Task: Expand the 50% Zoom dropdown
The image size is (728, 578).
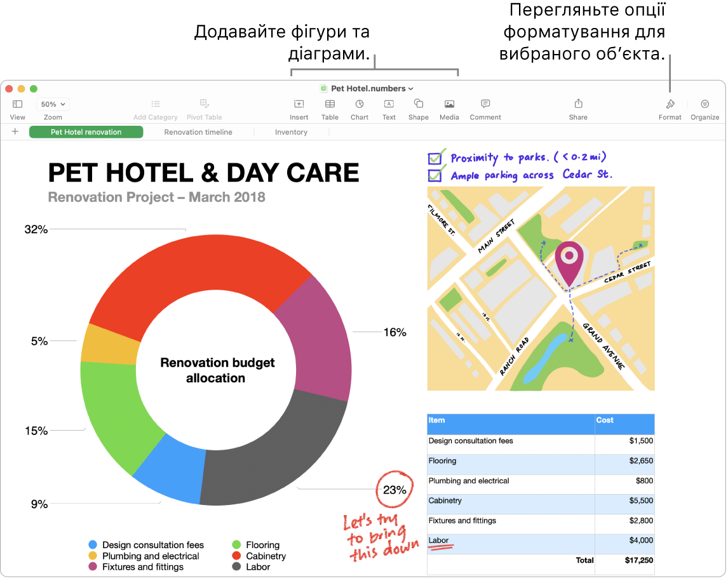Action: point(53,104)
